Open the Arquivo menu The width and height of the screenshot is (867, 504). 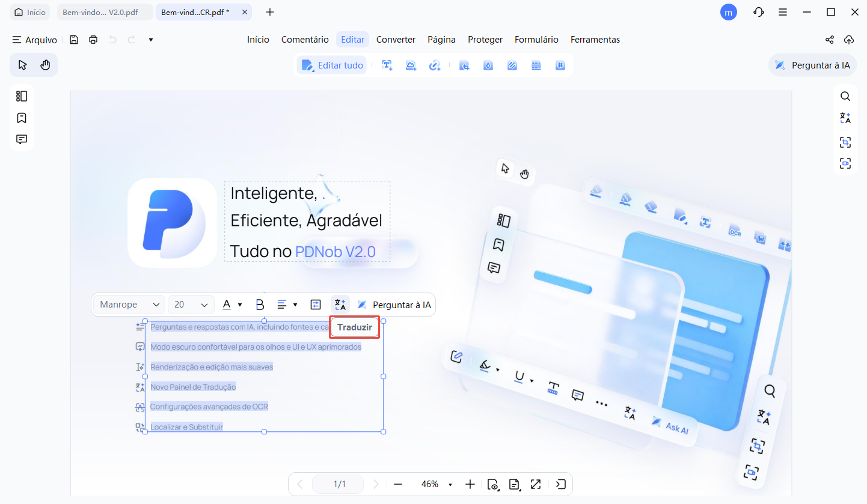[x=34, y=40]
